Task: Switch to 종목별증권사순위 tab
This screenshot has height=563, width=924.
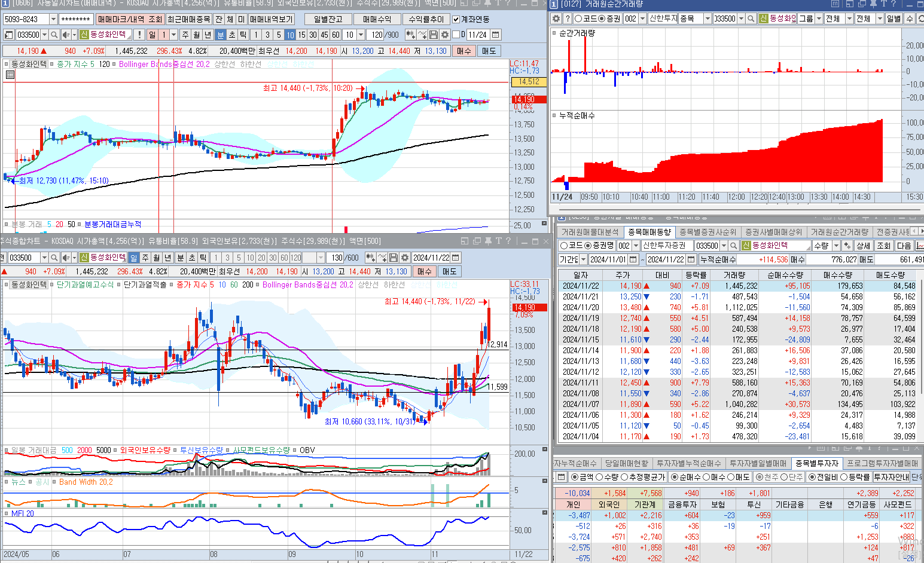Action: 708,232
